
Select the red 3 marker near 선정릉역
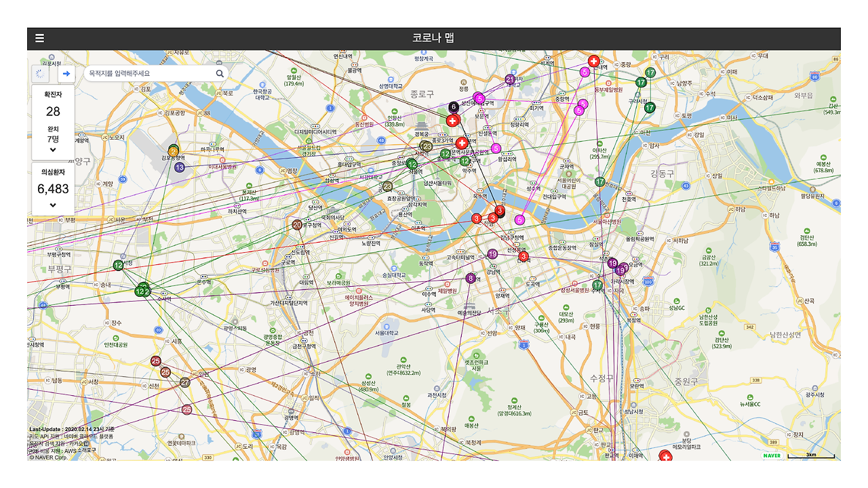[x=523, y=257]
